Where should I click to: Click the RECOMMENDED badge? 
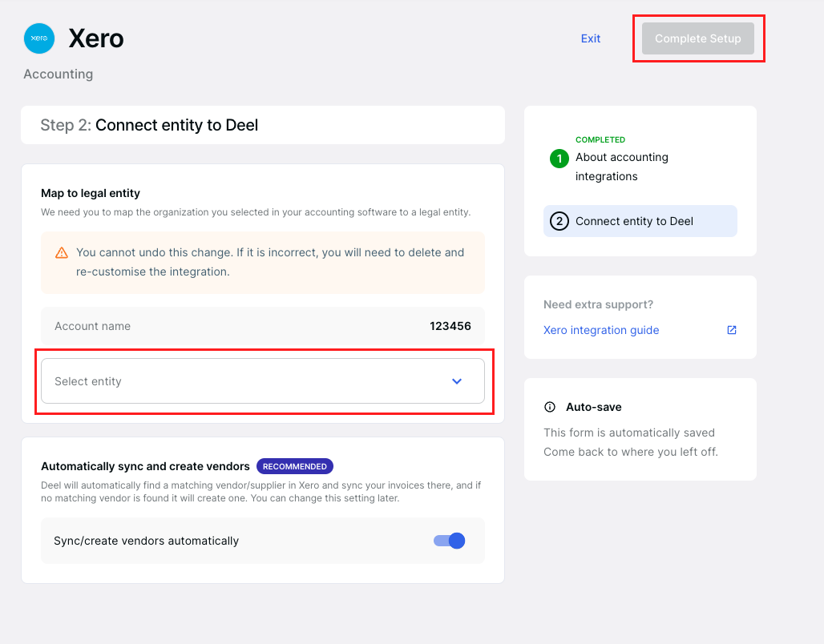295,466
